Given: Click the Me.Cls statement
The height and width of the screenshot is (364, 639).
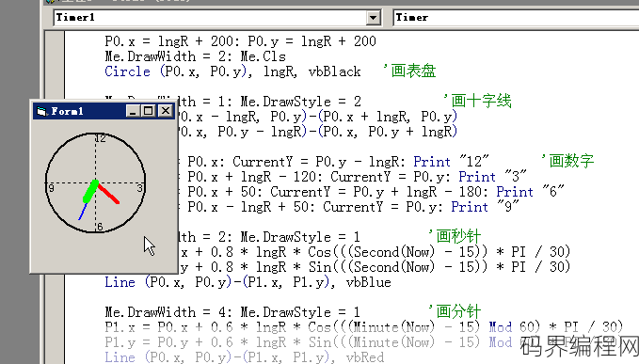Looking at the screenshot, I should click(263, 56).
